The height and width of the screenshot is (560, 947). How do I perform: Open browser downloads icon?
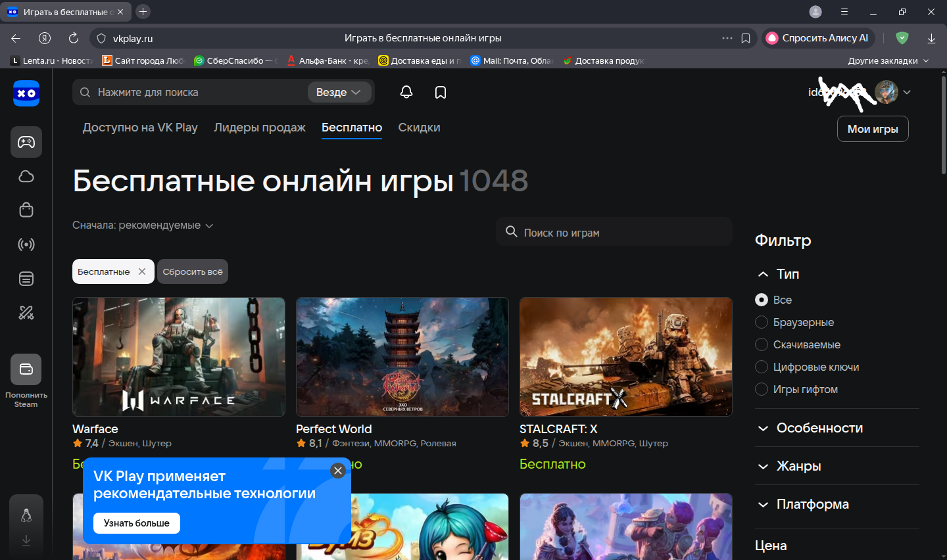point(931,38)
